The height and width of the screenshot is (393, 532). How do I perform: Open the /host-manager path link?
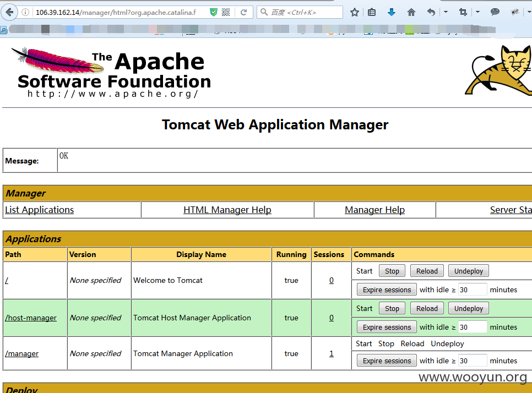pyautogui.click(x=31, y=318)
